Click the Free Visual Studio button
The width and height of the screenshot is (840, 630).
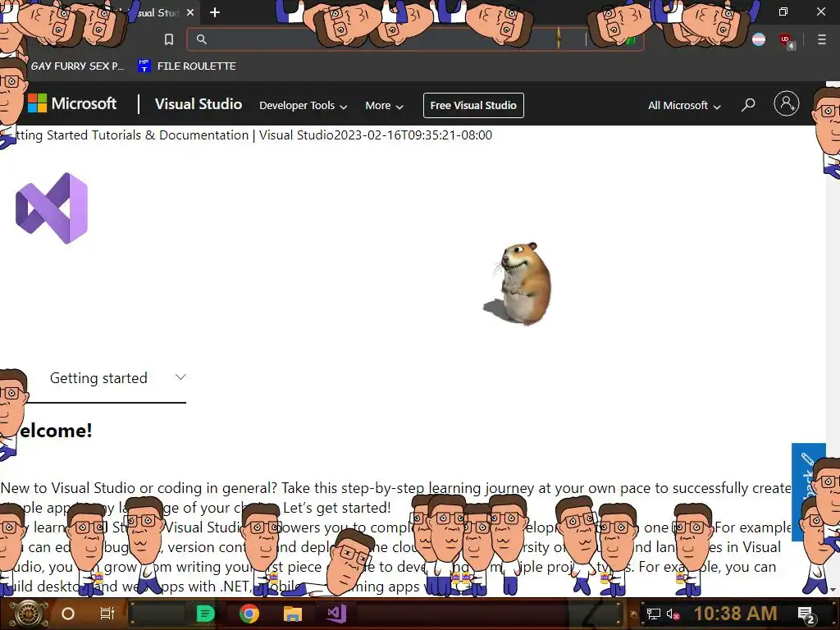[x=473, y=106]
